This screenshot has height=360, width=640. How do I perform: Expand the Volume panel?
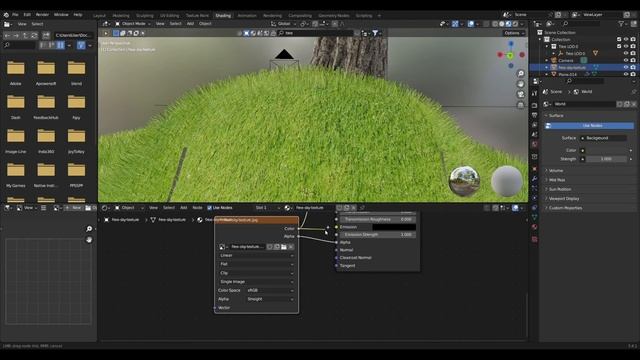[556, 171]
